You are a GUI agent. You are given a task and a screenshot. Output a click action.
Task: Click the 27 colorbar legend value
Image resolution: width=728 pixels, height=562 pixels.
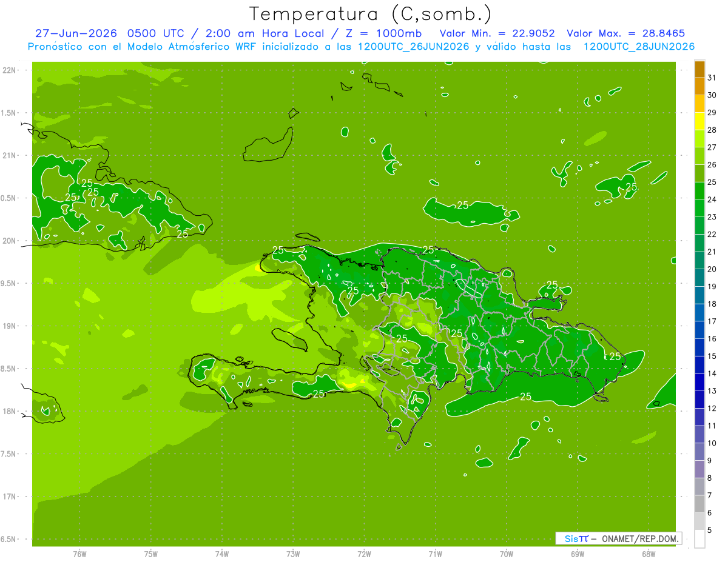click(712, 147)
